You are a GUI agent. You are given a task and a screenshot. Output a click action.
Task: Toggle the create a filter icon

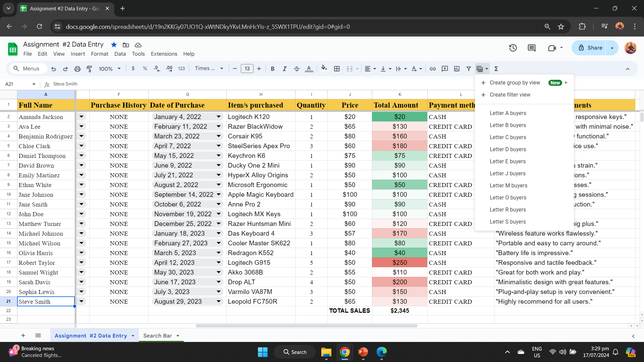point(469,69)
